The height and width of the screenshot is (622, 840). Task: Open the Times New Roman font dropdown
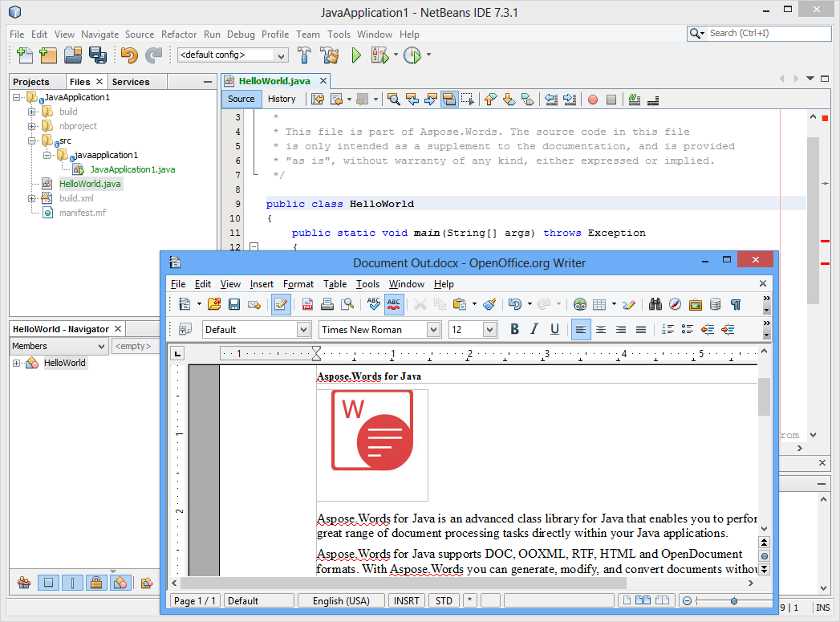pos(433,329)
